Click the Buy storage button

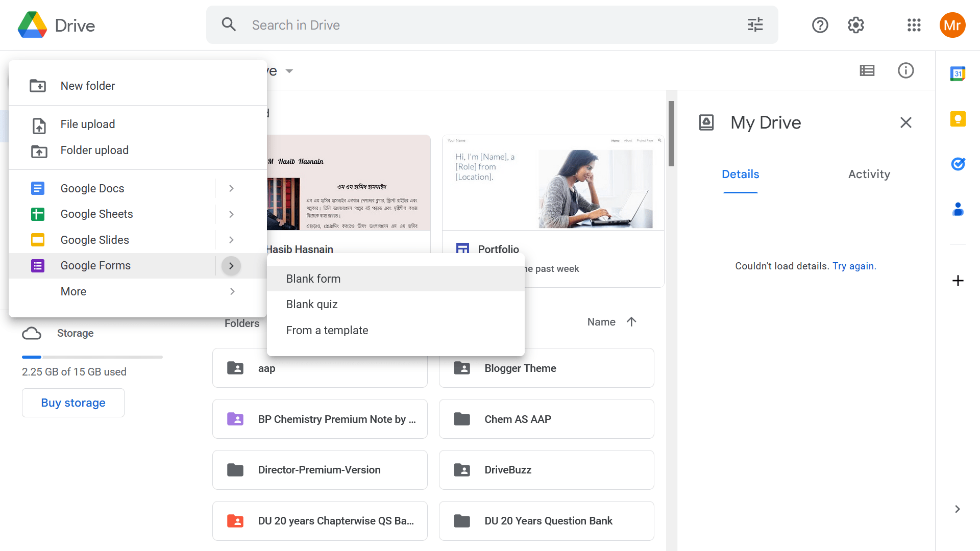[73, 403]
